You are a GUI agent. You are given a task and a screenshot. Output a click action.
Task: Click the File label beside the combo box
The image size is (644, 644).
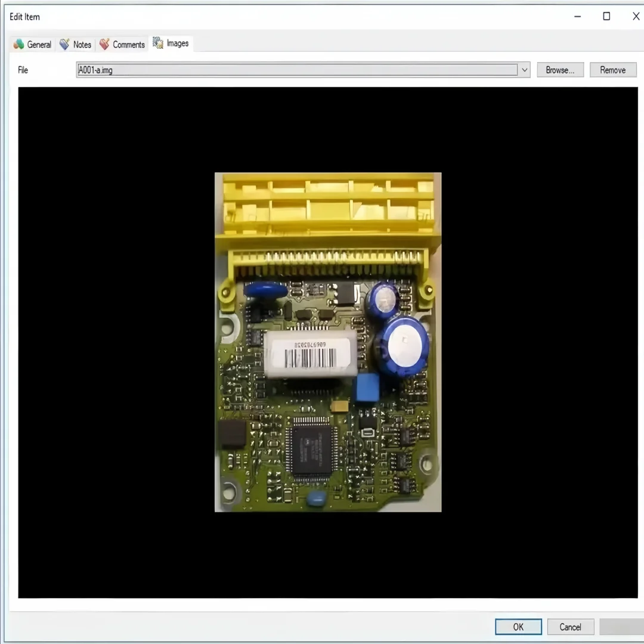point(23,70)
